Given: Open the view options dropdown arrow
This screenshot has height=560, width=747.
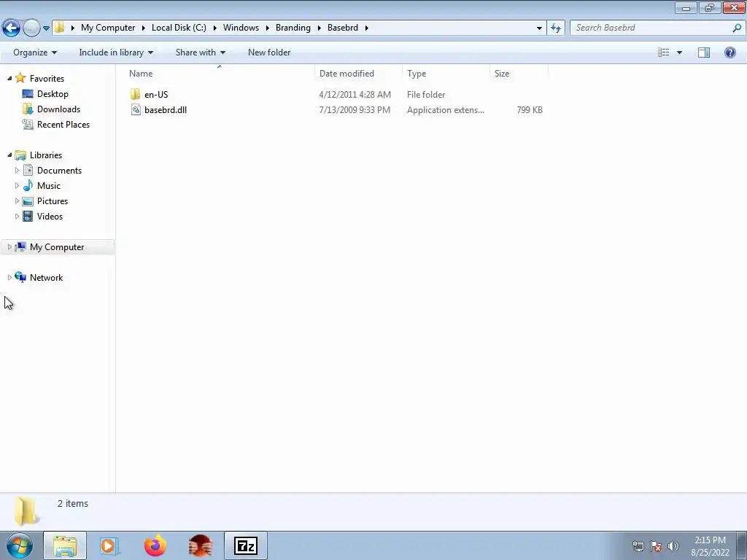Looking at the screenshot, I should pyautogui.click(x=679, y=52).
